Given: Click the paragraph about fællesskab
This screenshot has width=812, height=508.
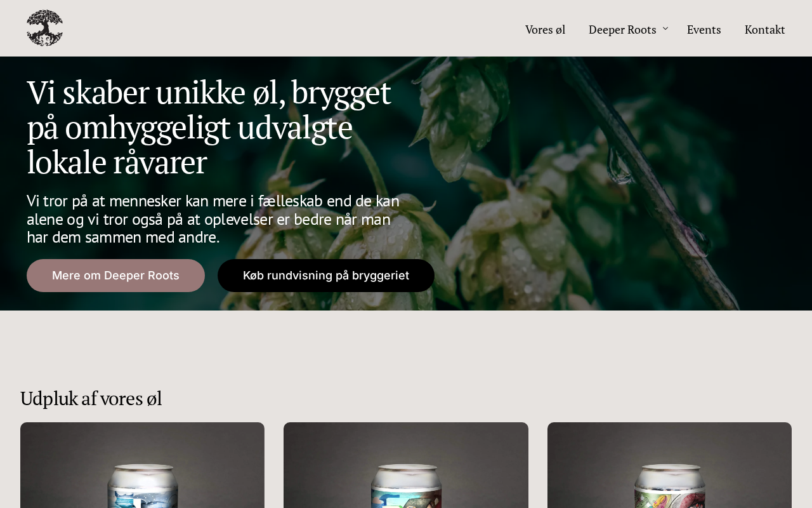Looking at the screenshot, I should (213, 219).
